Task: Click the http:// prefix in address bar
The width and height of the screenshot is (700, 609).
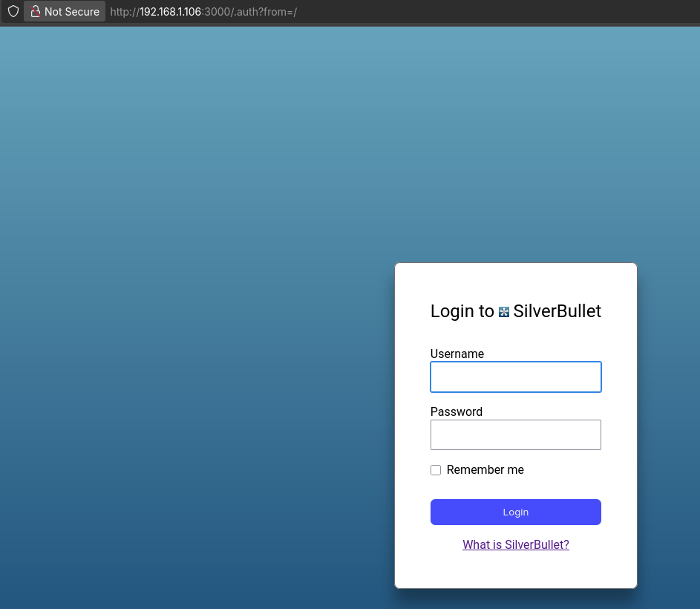Action: pos(124,12)
